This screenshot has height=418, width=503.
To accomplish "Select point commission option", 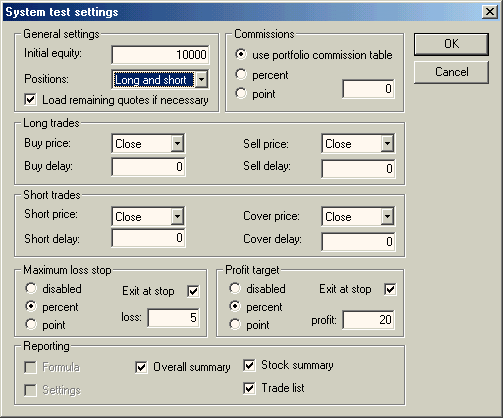I will click(x=241, y=93).
